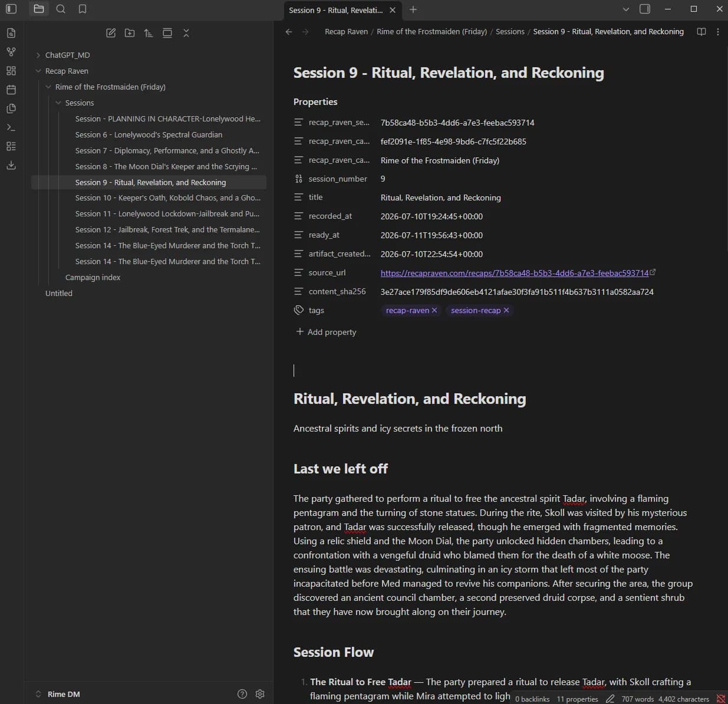Screen dimensions: 728x704
Task: Click the pencil editing mode status icon
Action: tap(610, 699)
